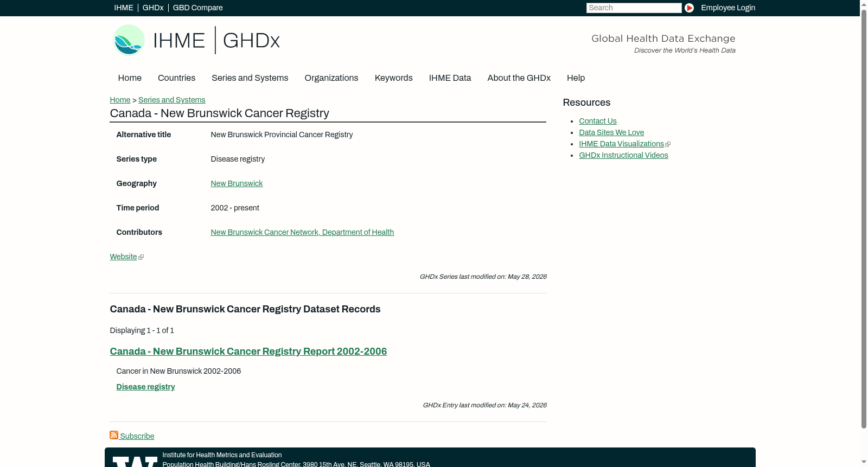
Task: Open the Countries menu
Action: (x=176, y=78)
